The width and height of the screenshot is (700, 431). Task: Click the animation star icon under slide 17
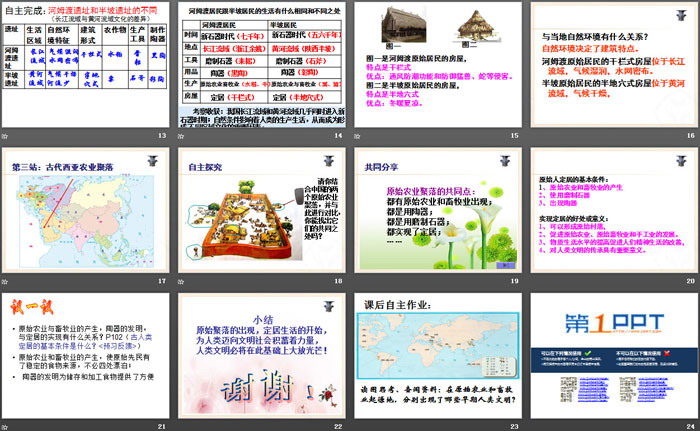(x=5, y=281)
